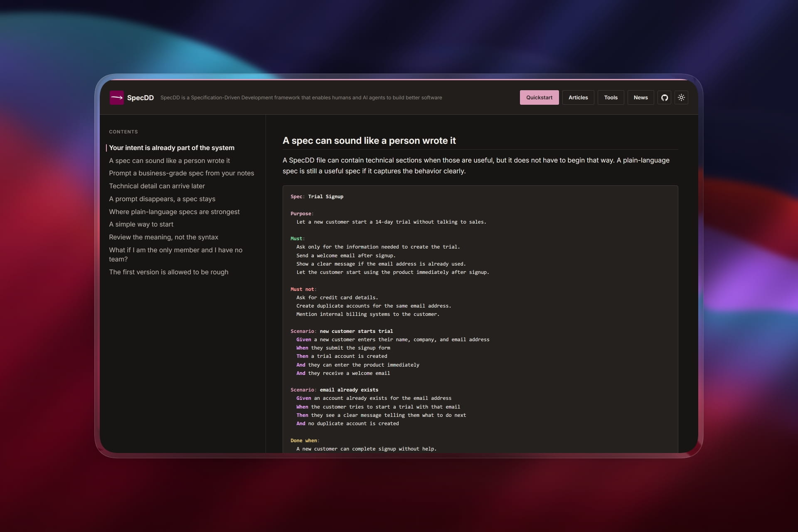The height and width of the screenshot is (532, 798).
Task: Click 'Scenario: email already exists' line
Action: [x=334, y=390]
